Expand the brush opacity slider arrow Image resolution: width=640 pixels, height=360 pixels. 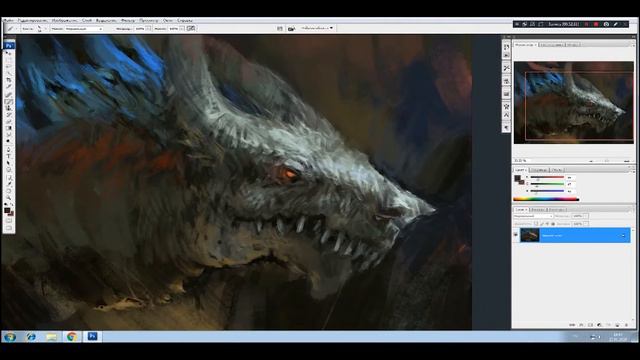coord(148,29)
